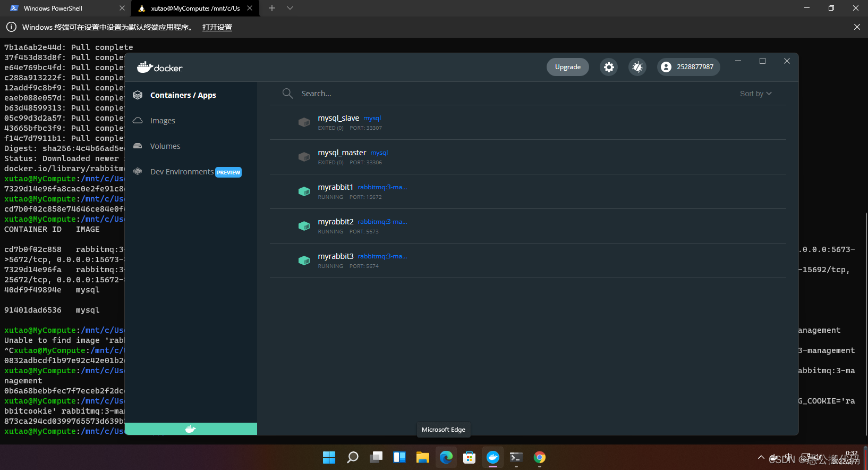Screen dimensions: 868x470
Task: Click PORT: 15672 text
Action: [x=365, y=197]
